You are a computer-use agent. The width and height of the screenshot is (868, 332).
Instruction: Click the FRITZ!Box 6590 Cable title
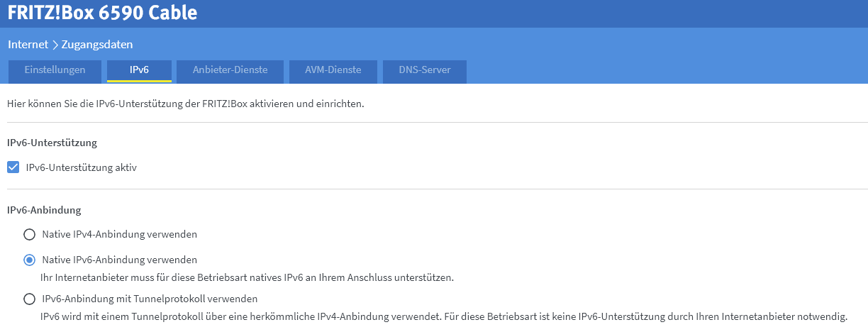click(102, 13)
